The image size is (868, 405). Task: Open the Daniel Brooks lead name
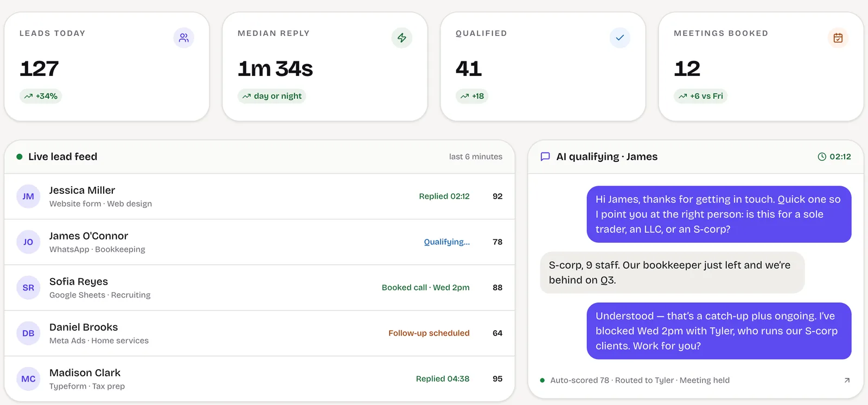click(x=84, y=327)
